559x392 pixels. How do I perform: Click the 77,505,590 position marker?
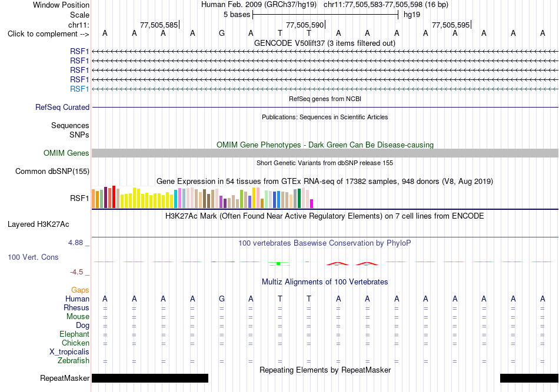[305, 25]
